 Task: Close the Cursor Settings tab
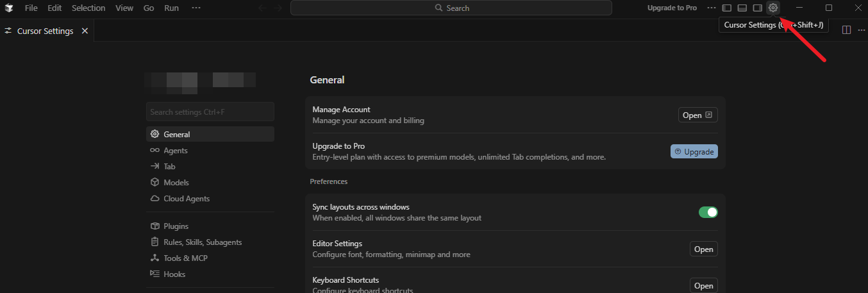(x=85, y=31)
